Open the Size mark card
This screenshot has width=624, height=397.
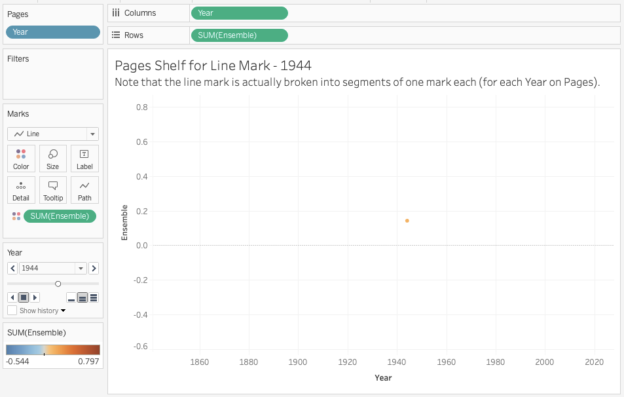pos(53,159)
